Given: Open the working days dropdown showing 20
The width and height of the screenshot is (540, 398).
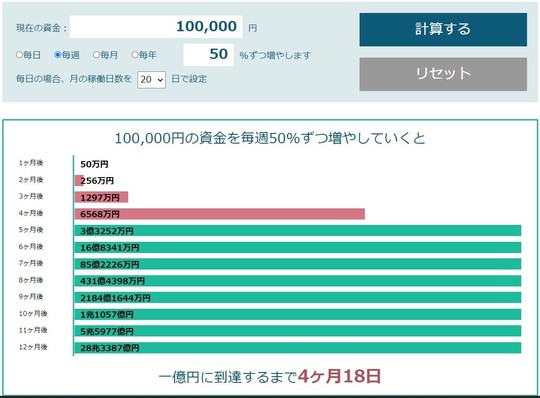Looking at the screenshot, I should pyautogui.click(x=151, y=80).
